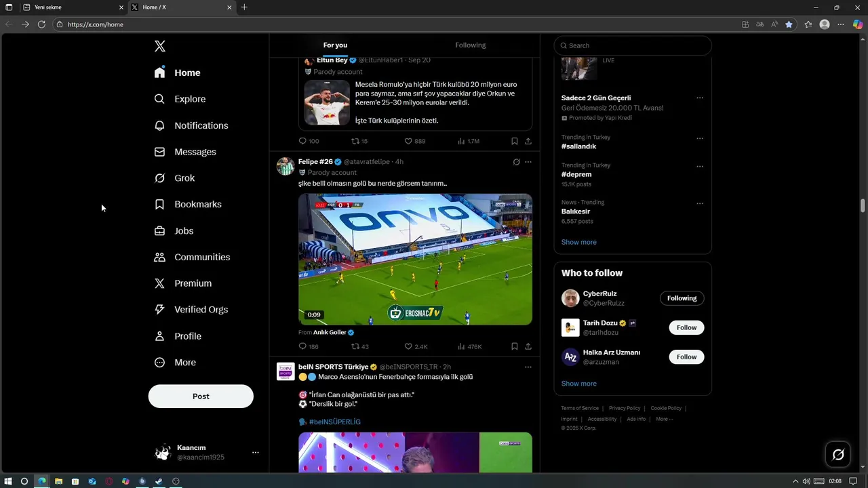Viewport: 868px width, 488px height.
Task: Like the Eltun Bey quoted post
Action: point(408,141)
